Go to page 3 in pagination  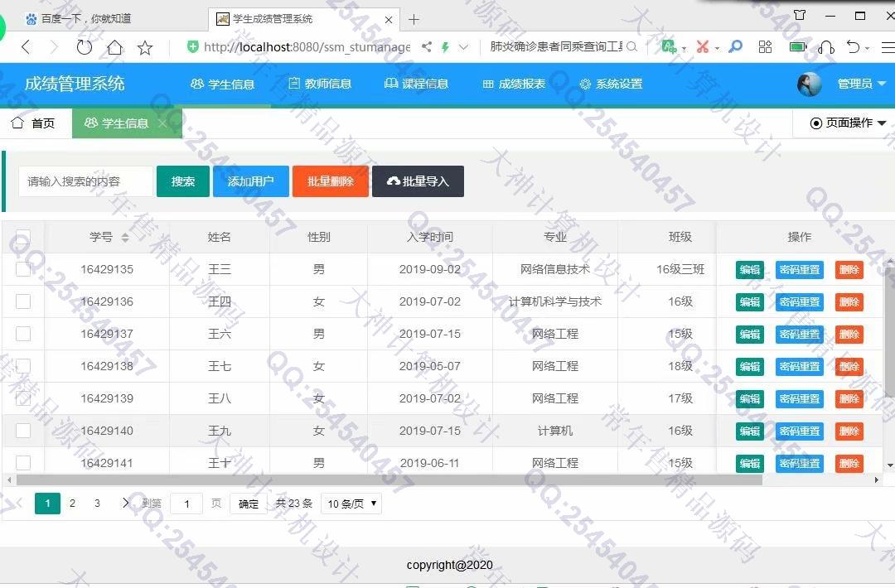point(98,503)
